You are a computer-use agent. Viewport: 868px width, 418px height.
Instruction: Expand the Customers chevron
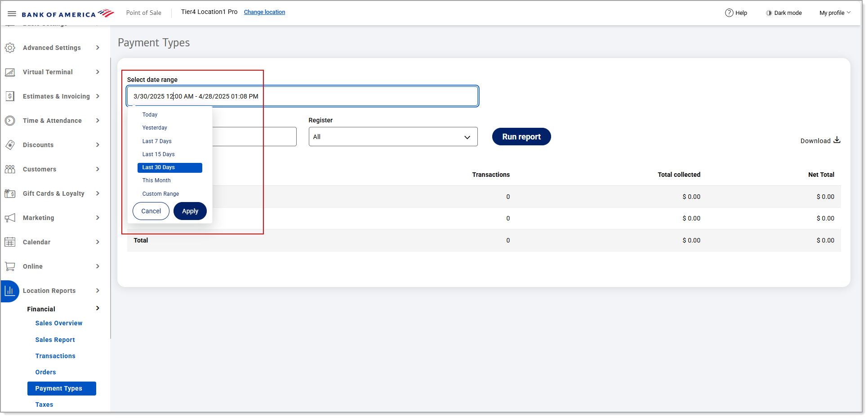tap(98, 169)
